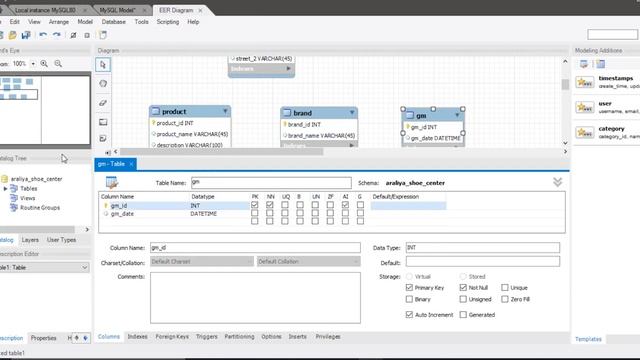This screenshot has height=360, width=640.
Task: Open the Edit menu
Action: (x=15, y=22)
